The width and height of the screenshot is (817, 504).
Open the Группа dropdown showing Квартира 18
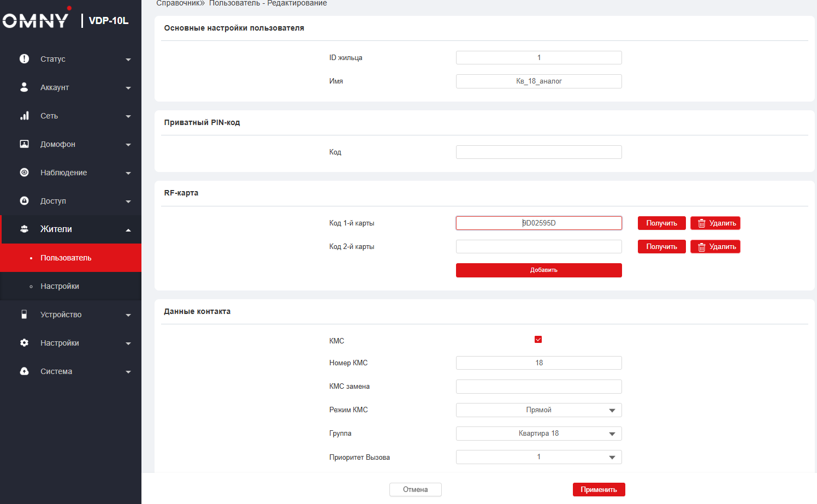pos(538,434)
